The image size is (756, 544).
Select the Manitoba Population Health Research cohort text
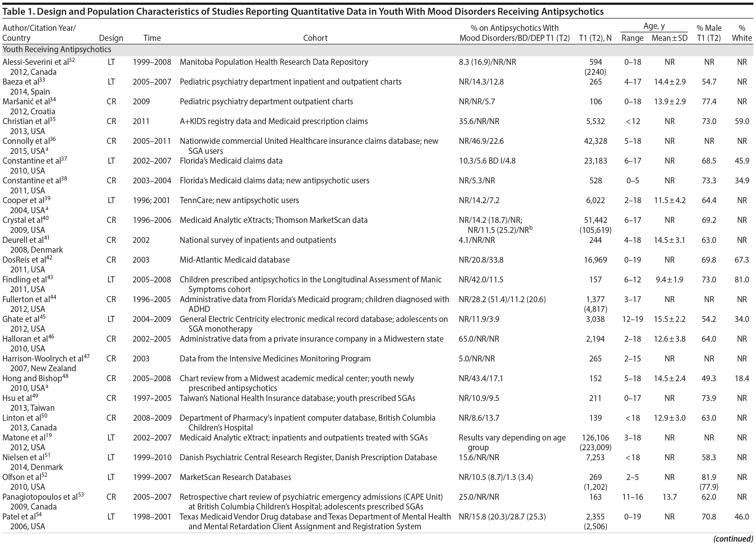(x=274, y=62)
